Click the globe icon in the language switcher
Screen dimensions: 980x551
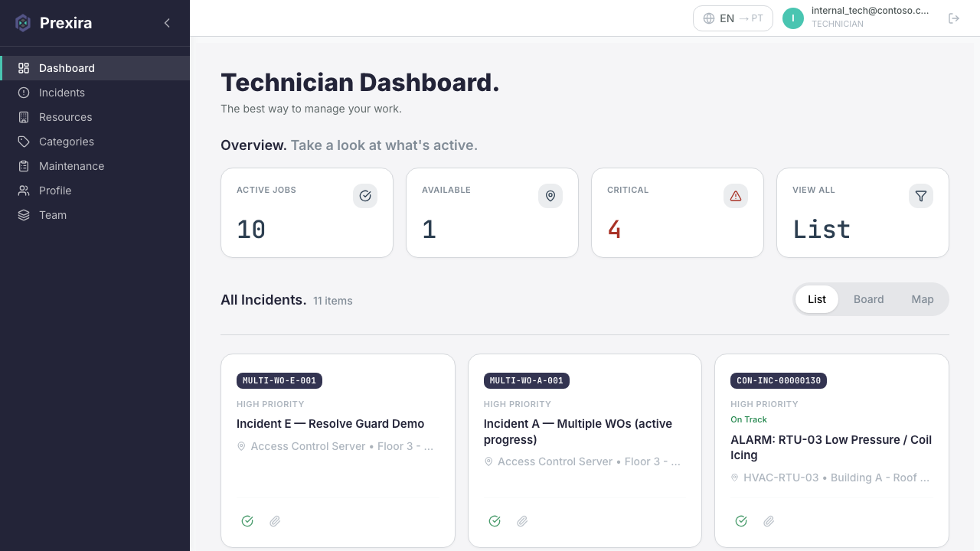pos(709,18)
